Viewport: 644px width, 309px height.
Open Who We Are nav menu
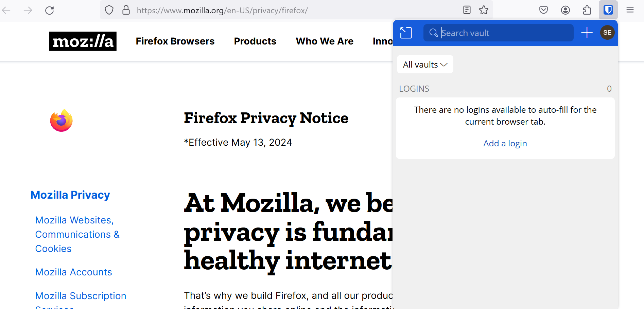(x=325, y=41)
